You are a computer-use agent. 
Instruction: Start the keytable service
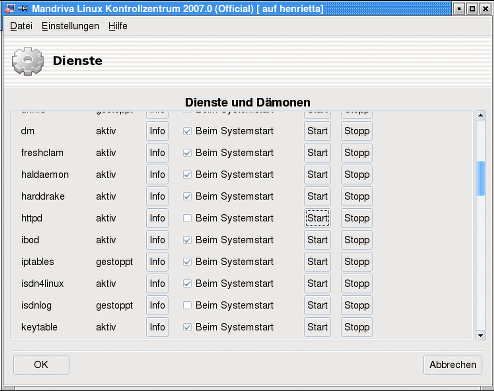[x=317, y=327]
